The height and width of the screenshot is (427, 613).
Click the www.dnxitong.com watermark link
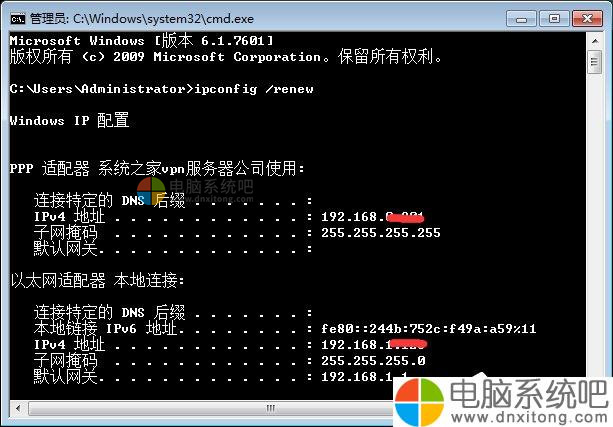tap(529, 417)
